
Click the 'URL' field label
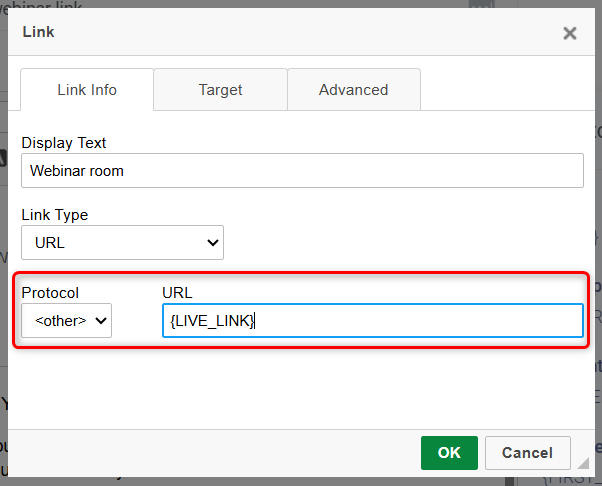coord(177,293)
